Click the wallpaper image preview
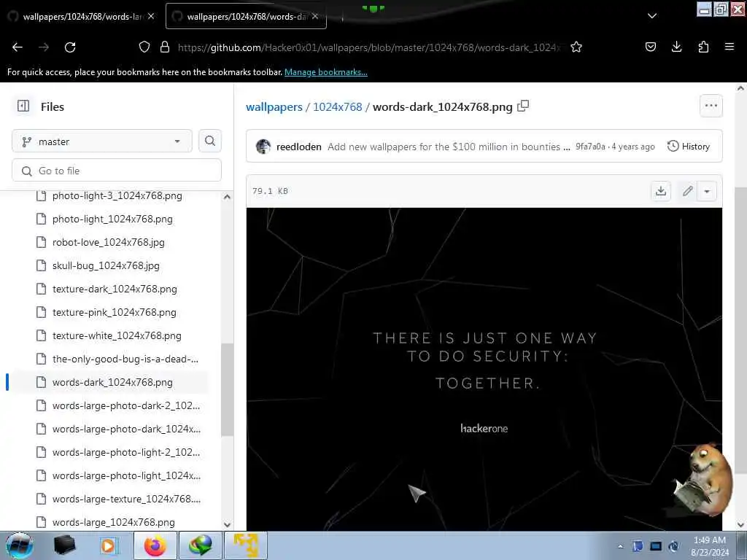Image resolution: width=747 pixels, height=560 pixels. coord(484,369)
